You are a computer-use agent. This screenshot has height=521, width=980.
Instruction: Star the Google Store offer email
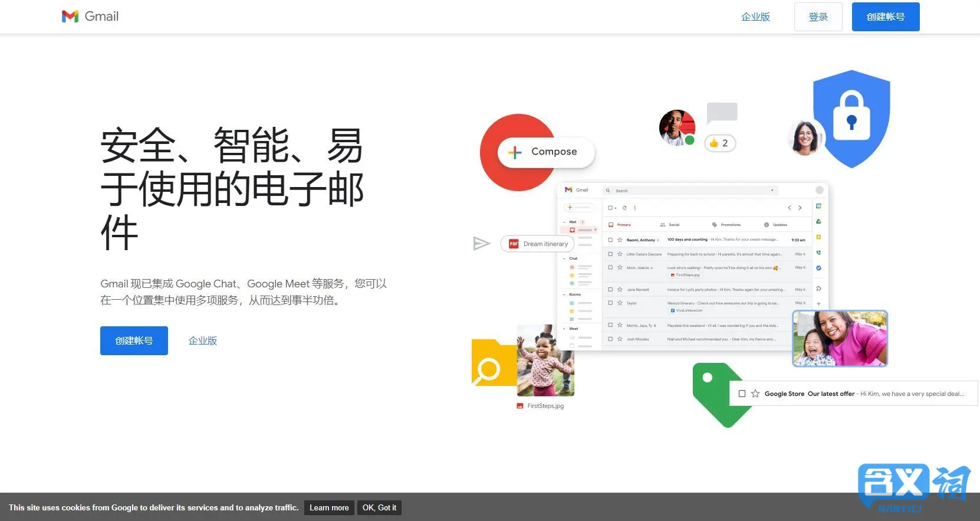(755, 394)
